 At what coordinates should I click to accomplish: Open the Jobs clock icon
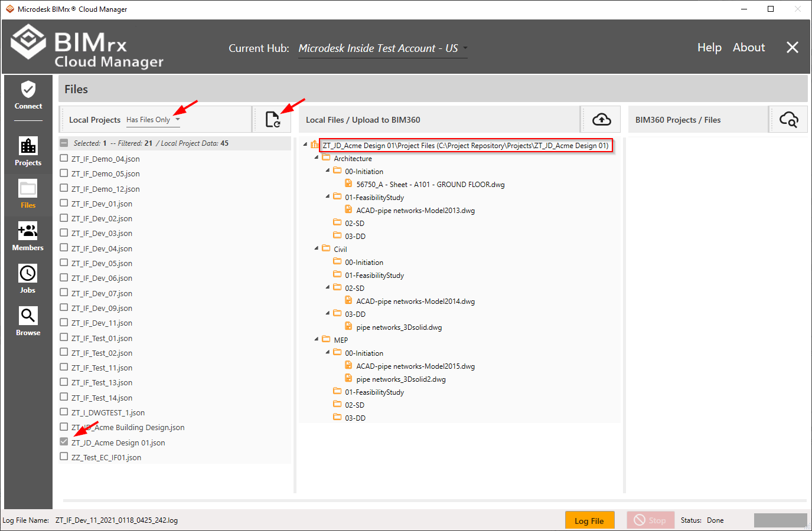coord(28,278)
